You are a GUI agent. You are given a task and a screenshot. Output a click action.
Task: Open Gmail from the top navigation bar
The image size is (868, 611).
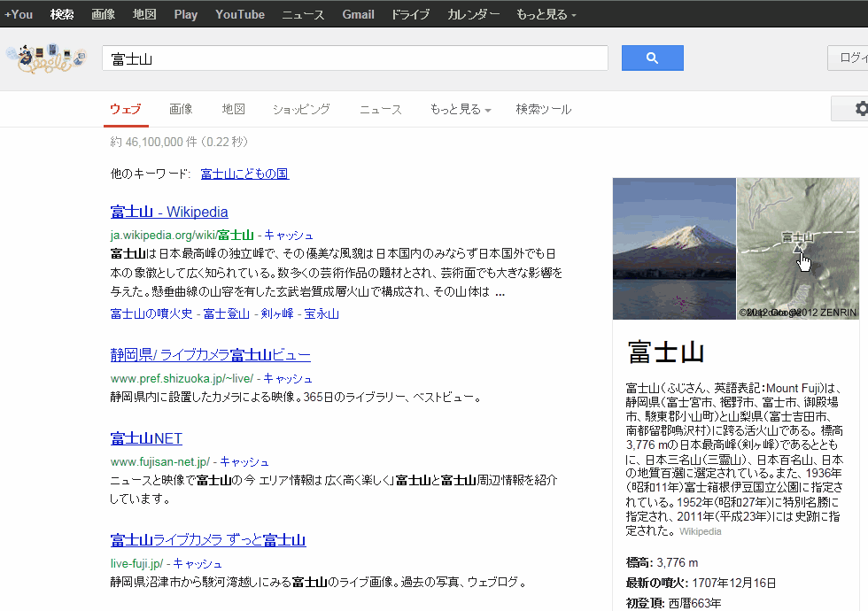click(x=358, y=14)
